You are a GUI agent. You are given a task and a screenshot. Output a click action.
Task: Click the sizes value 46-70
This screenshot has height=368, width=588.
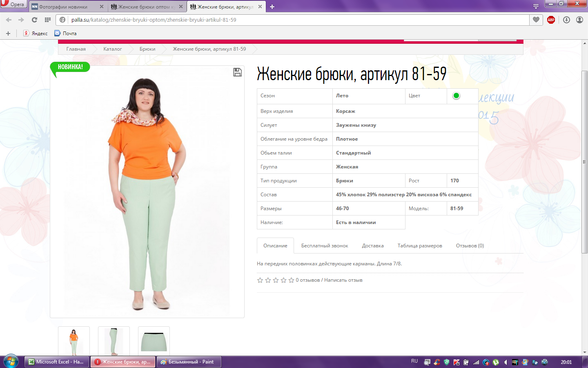[343, 209]
